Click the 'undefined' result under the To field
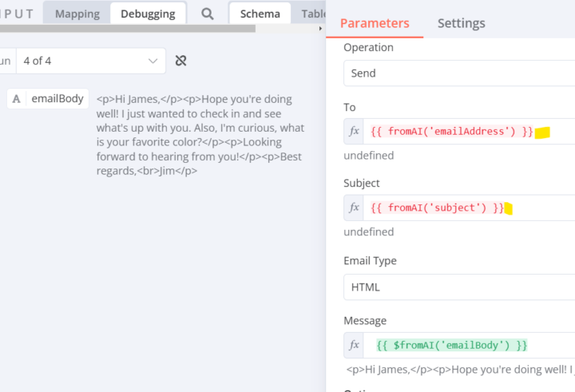Image resolution: width=575 pixels, height=392 pixels. click(x=368, y=156)
